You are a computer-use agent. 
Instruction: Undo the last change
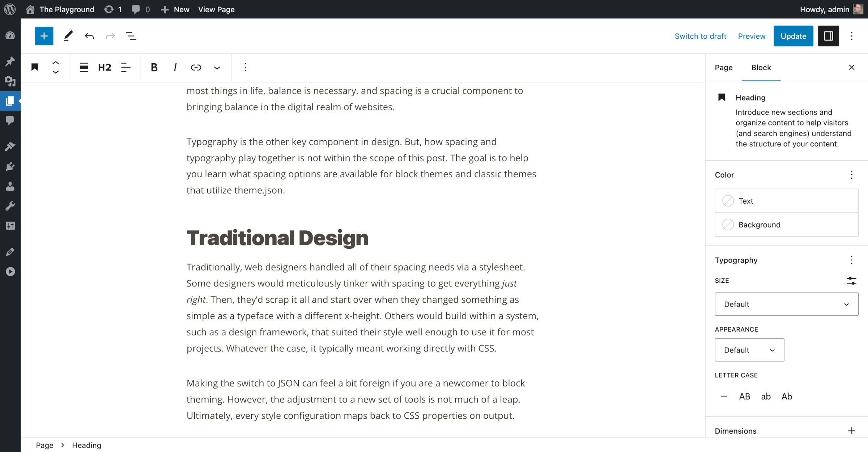(89, 36)
